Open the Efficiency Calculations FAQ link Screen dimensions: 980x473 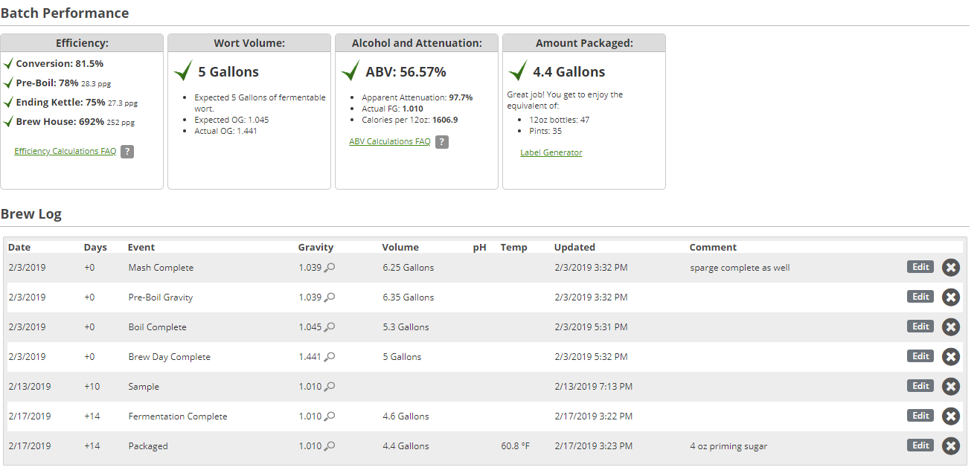tap(65, 151)
